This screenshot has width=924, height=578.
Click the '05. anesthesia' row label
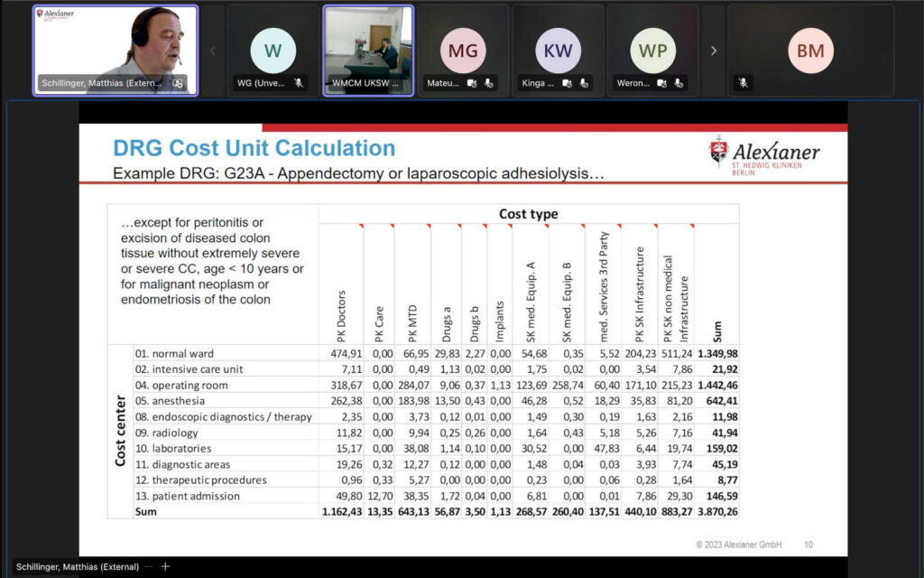(x=171, y=401)
